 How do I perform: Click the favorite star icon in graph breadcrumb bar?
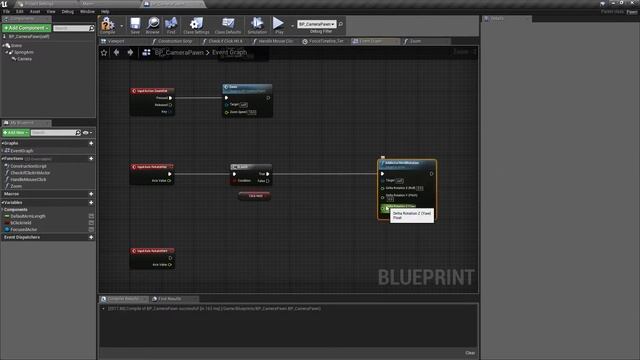click(x=104, y=53)
